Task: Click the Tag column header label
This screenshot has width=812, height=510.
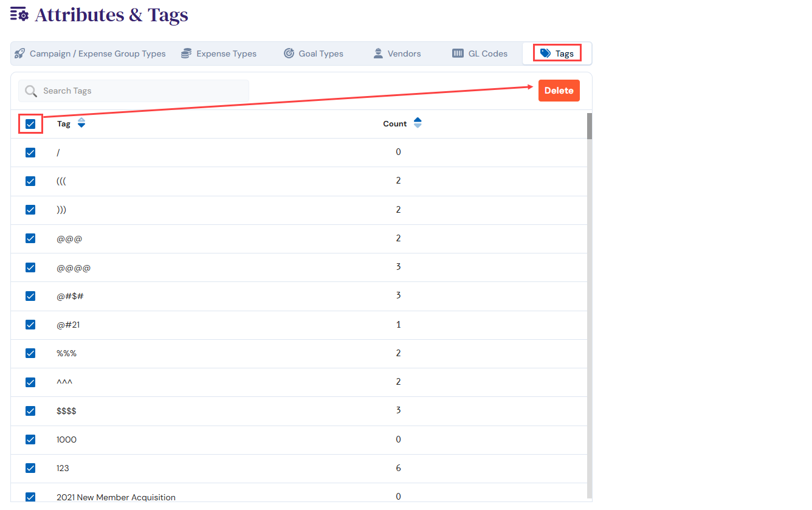Action: 64,124
